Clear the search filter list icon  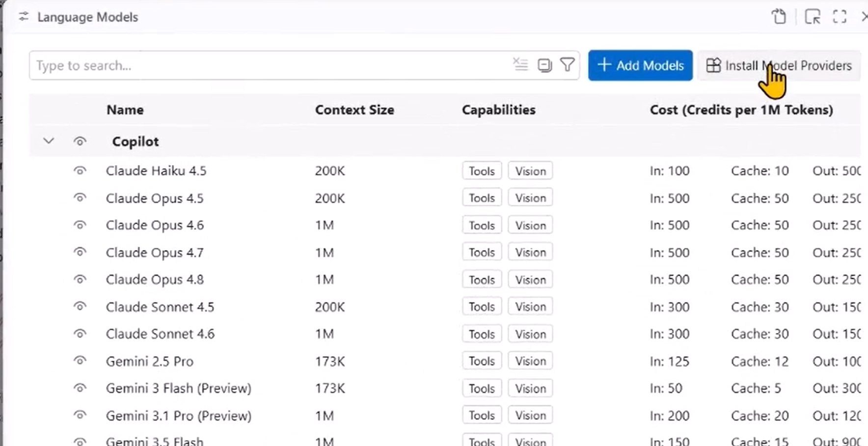pyautogui.click(x=520, y=65)
